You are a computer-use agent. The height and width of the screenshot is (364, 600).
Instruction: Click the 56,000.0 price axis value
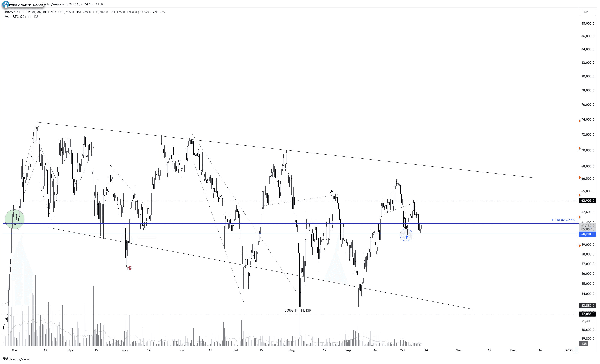click(x=587, y=274)
